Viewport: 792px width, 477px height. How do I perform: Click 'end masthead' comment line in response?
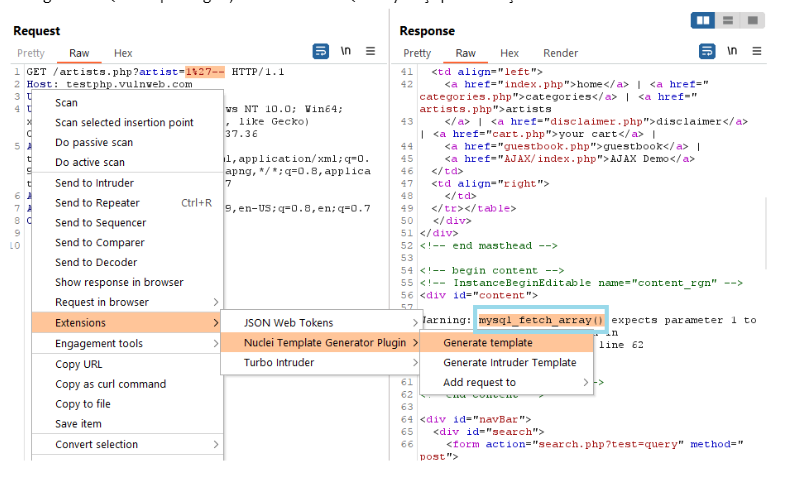tap(488, 246)
